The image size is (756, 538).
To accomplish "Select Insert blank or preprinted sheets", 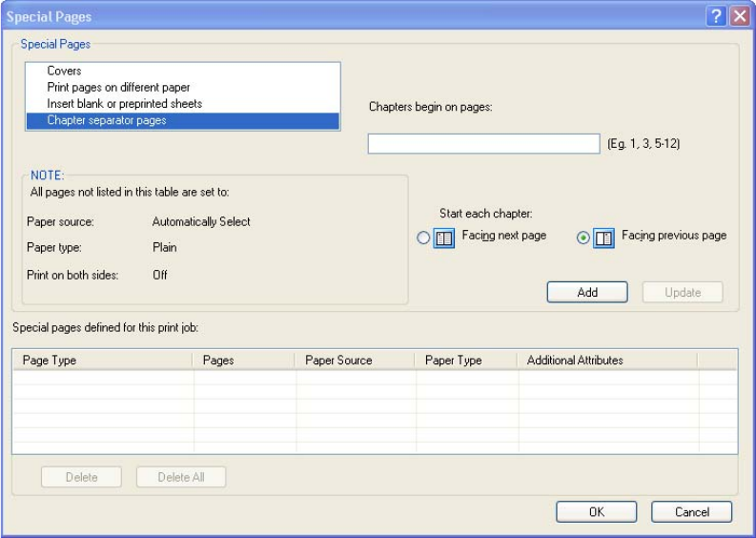I will coord(124,103).
